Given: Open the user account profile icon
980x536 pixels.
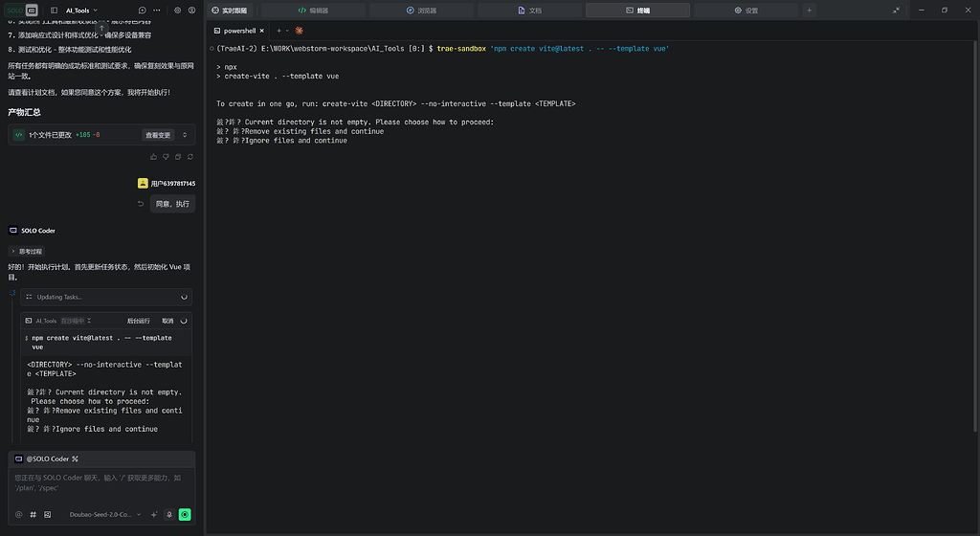Looking at the screenshot, I should pyautogui.click(x=191, y=10).
